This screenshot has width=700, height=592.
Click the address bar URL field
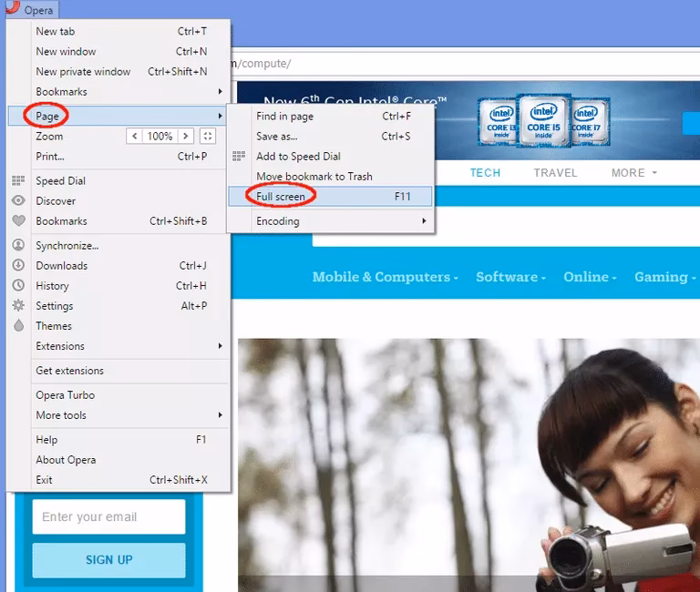pos(465,64)
